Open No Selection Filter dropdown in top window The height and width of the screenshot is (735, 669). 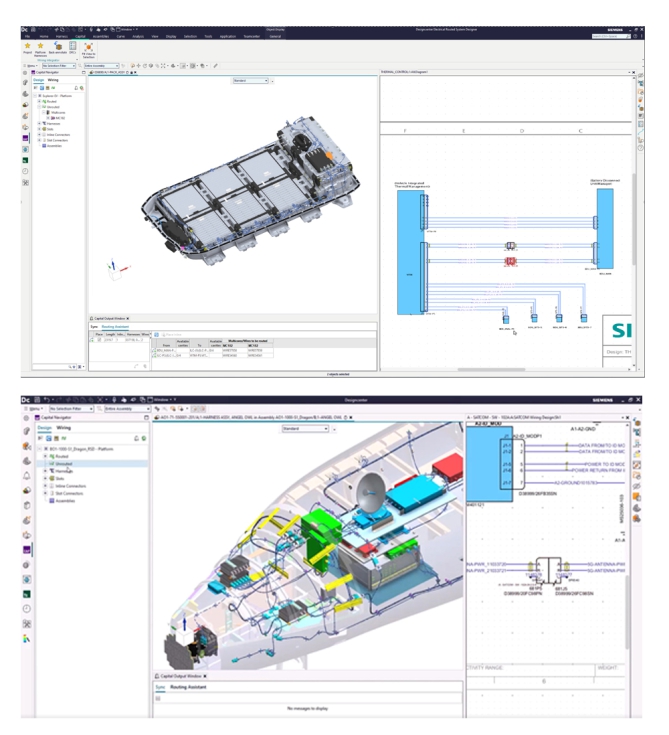point(59,66)
